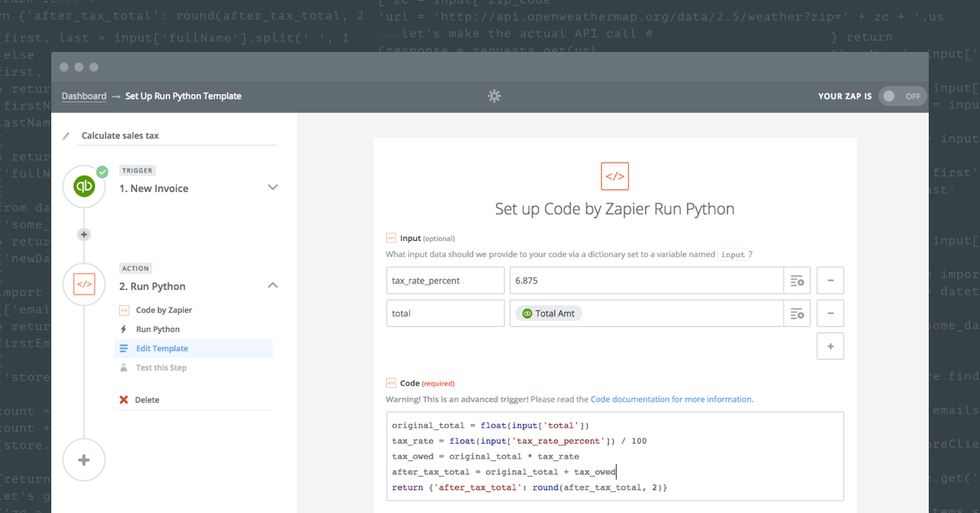Expand the New Invoice trigger step
This screenshot has width=980, height=513.
point(273,188)
